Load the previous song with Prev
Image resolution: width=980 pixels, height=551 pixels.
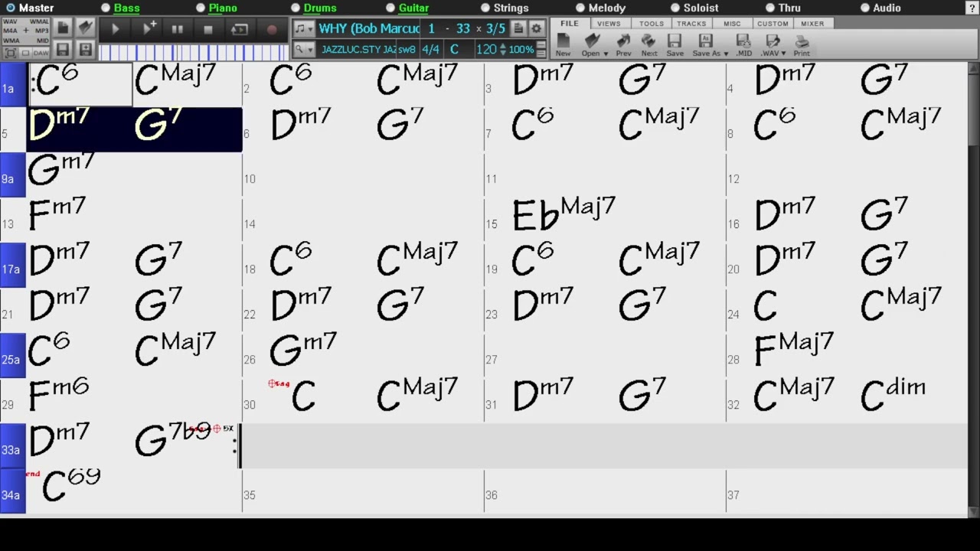click(623, 45)
